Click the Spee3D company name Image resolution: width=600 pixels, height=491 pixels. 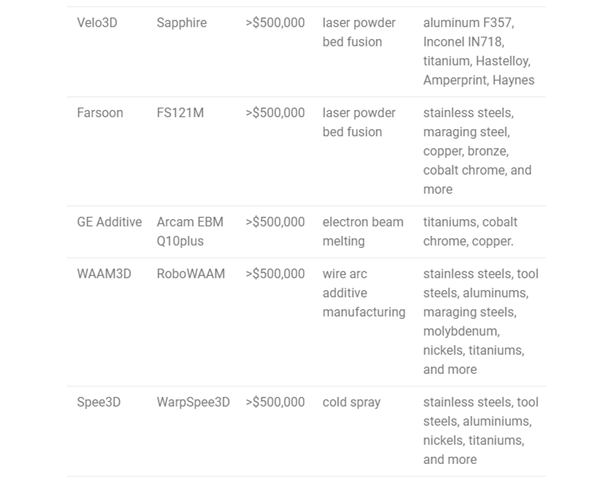(101, 403)
